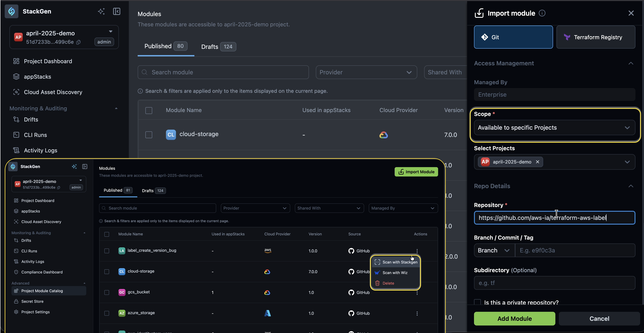This screenshot has width=644, height=333.
Task: Collapse the Access Management section
Action: [x=631, y=63]
